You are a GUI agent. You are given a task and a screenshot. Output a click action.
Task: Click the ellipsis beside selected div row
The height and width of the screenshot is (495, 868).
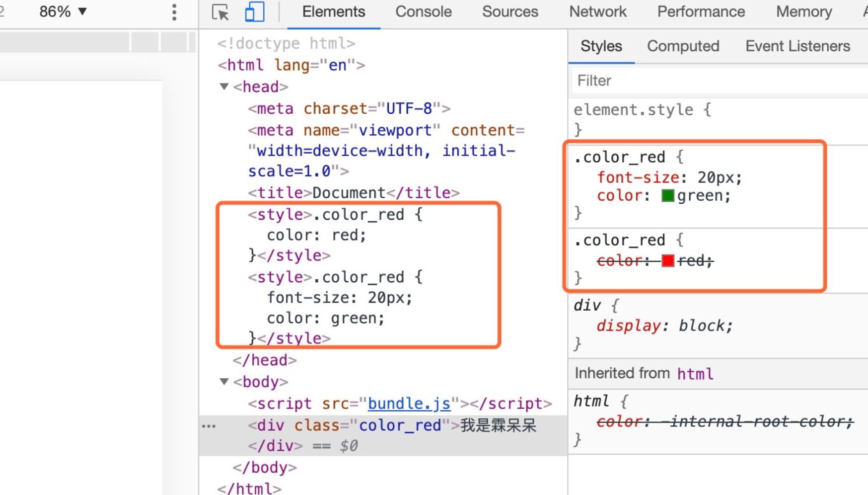(x=209, y=426)
